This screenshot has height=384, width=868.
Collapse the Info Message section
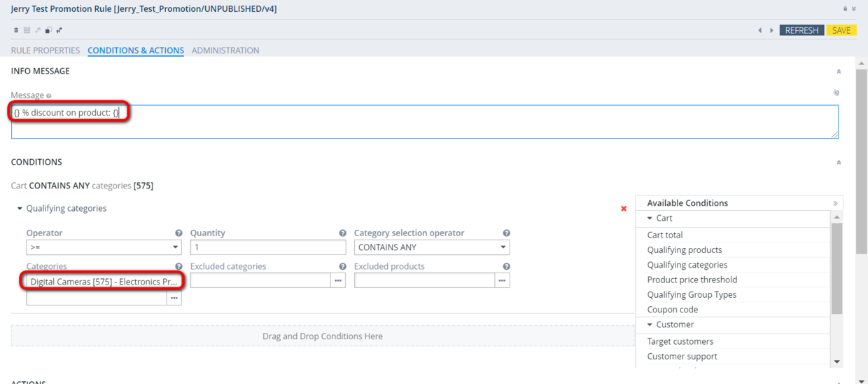pos(839,71)
